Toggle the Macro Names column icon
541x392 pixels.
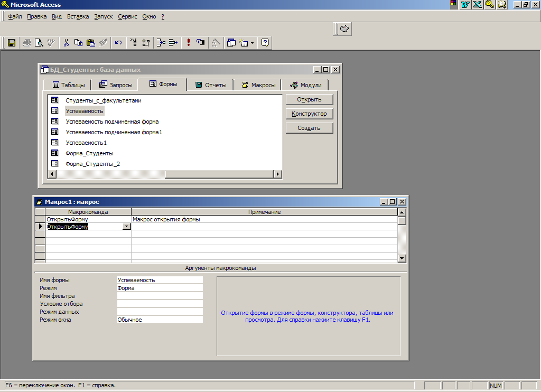click(x=134, y=43)
